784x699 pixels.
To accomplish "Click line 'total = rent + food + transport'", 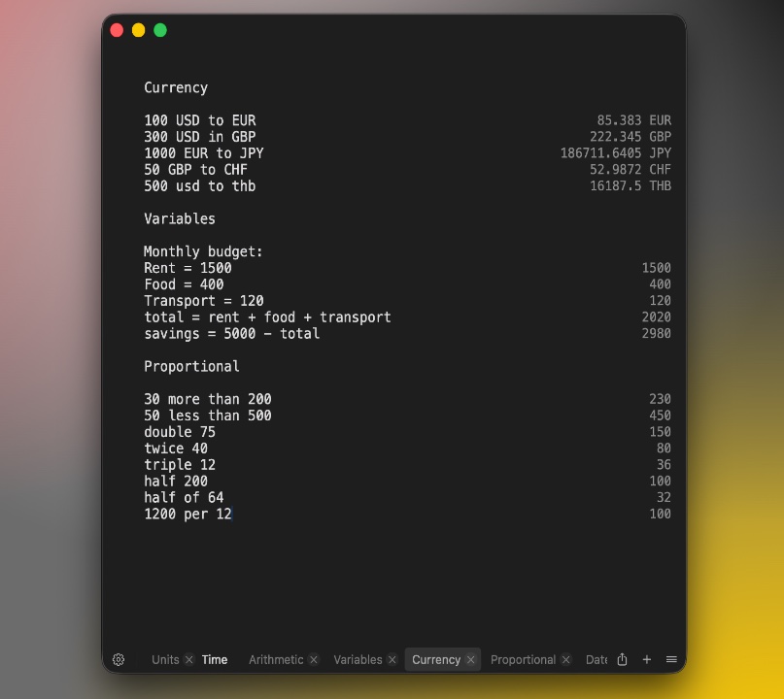I will pyautogui.click(x=267, y=317).
